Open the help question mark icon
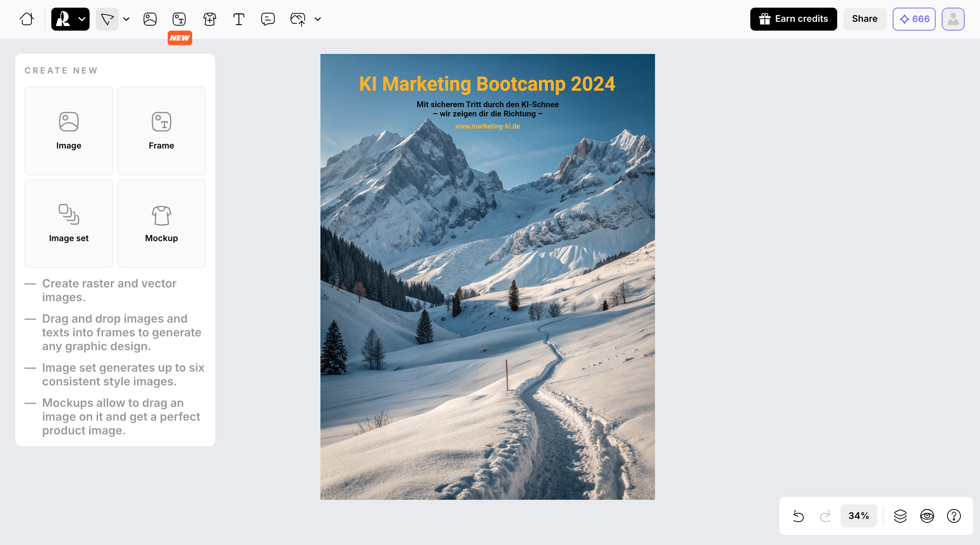The width and height of the screenshot is (980, 545). 954,516
